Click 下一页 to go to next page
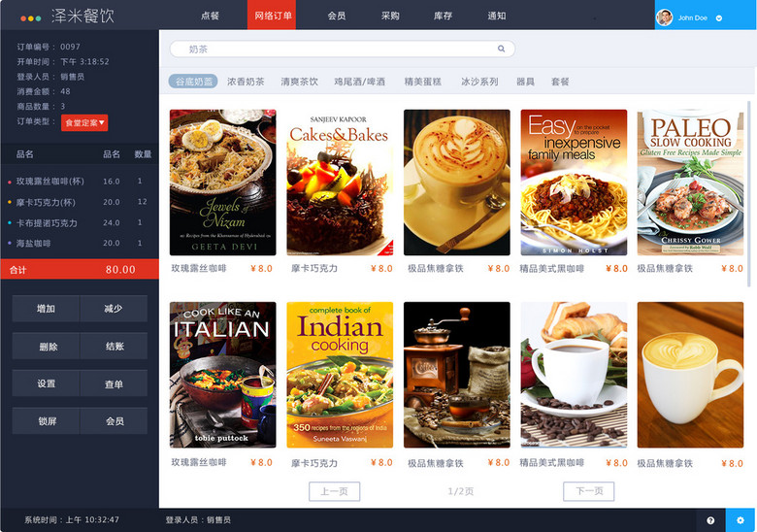The height and width of the screenshot is (532, 757). pos(588,491)
